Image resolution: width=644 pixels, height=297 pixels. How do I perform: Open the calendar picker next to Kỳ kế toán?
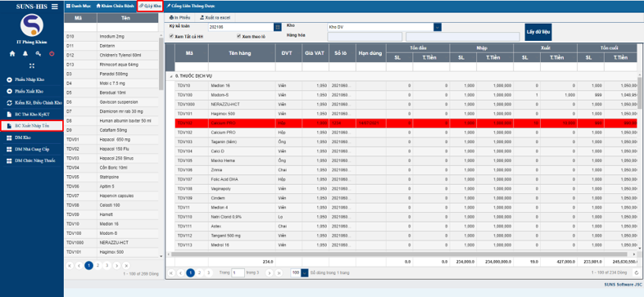pyautogui.click(x=278, y=27)
